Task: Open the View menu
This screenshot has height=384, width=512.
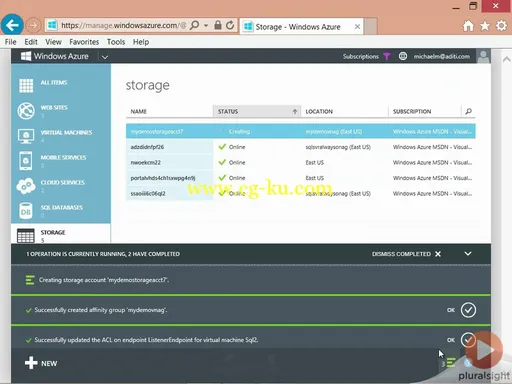Action: [x=53, y=42]
